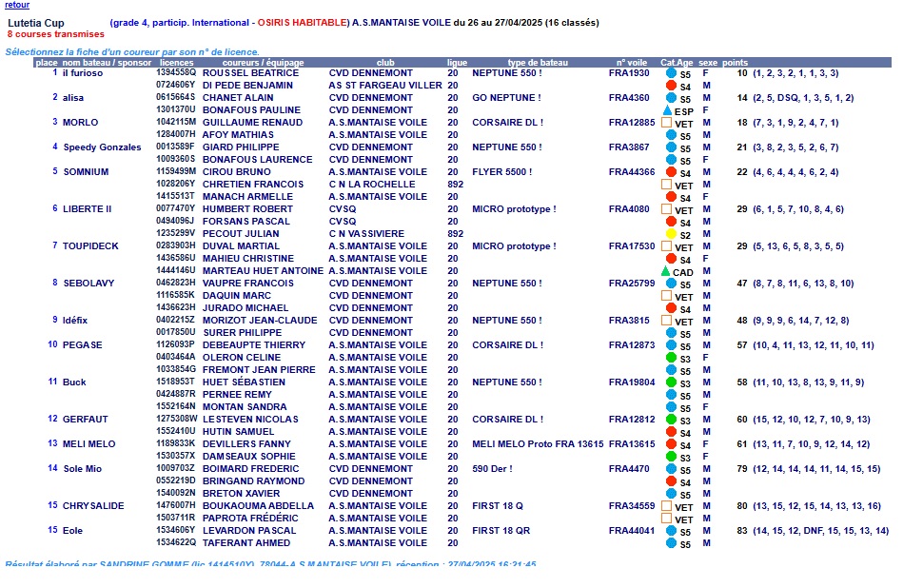
Task: Open licence 0077470Y of HUMBERT ROBERT
Action: (x=176, y=209)
